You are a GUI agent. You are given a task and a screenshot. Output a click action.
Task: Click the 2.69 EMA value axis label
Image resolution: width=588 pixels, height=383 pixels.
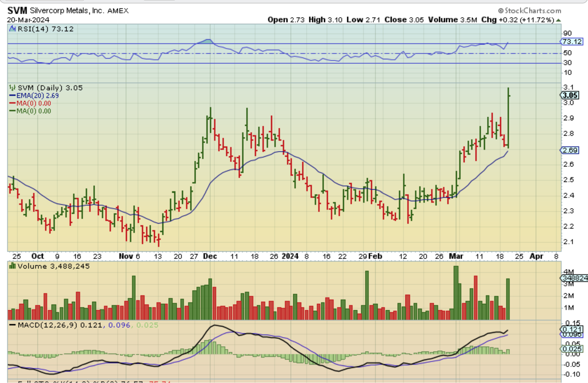coord(570,150)
